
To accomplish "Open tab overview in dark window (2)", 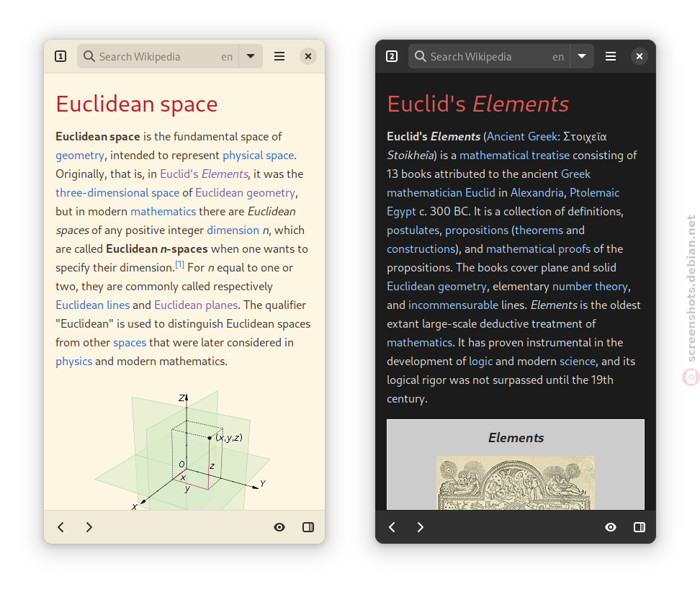I will point(392,56).
